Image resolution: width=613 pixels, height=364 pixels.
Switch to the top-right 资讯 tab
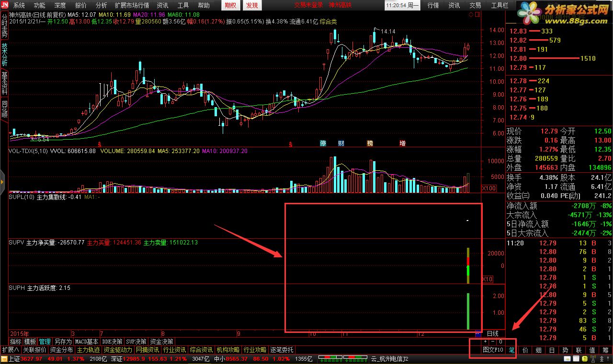[x=454, y=5]
